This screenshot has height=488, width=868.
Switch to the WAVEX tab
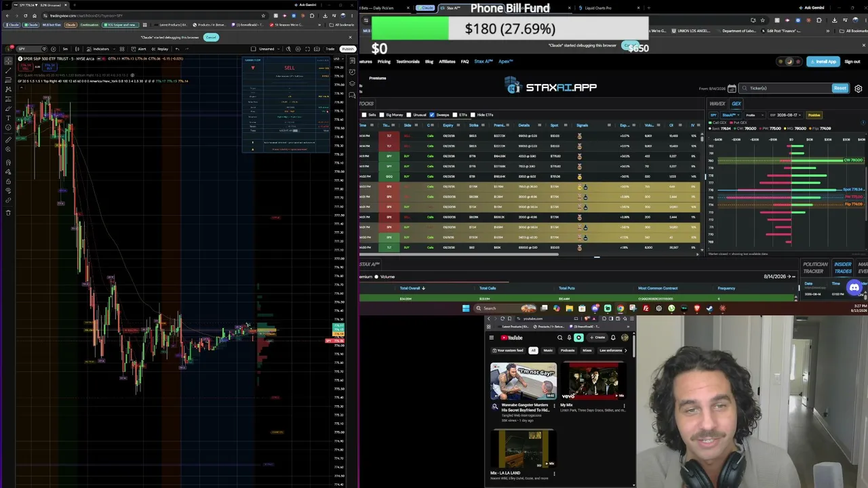tap(717, 104)
